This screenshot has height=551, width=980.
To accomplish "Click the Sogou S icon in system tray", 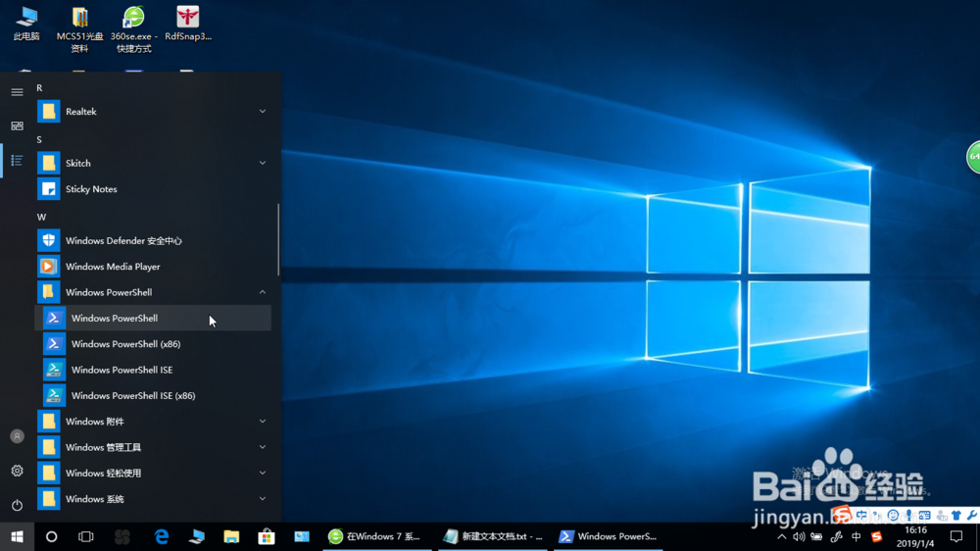I will (876, 536).
